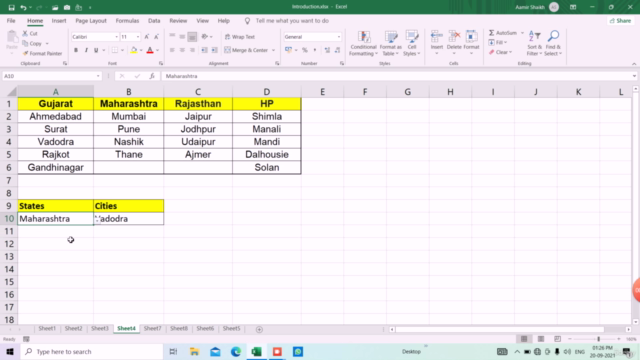The image size is (640, 360).
Task: Toggle Underline formatting
Action: click(96, 50)
